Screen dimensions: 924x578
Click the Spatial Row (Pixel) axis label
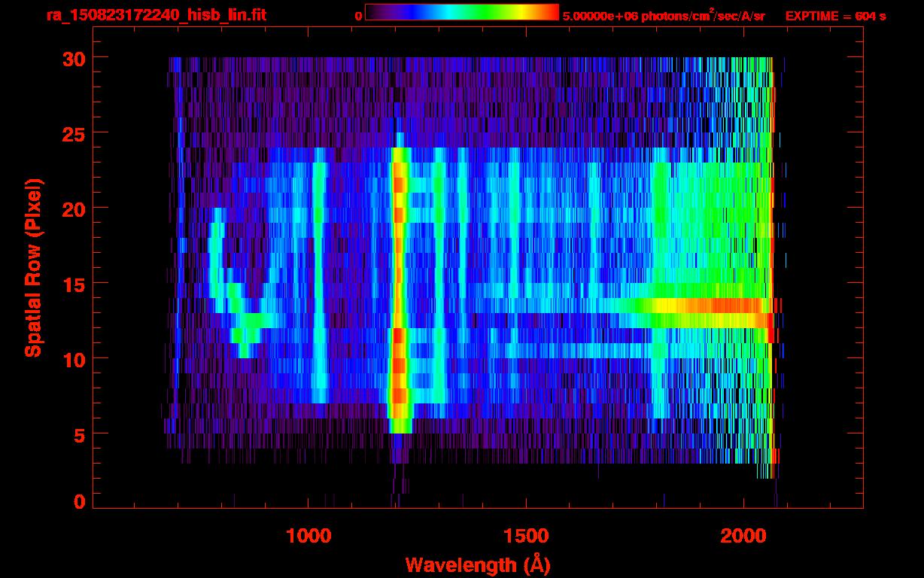click(x=33, y=267)
